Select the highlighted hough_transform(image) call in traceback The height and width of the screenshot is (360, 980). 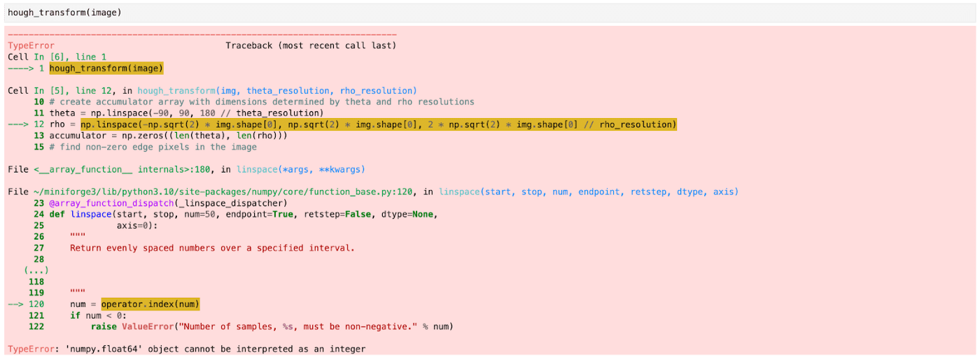106,69
